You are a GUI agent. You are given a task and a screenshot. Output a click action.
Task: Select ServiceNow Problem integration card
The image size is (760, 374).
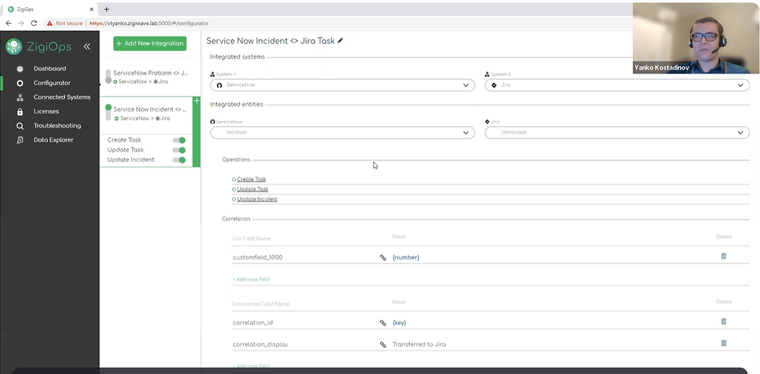tap(150, 77)
